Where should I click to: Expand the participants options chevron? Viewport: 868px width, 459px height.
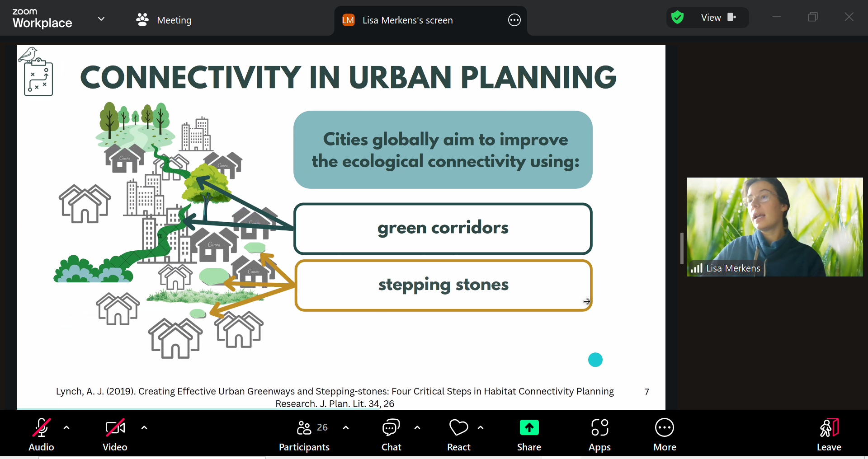pos(346,427)
